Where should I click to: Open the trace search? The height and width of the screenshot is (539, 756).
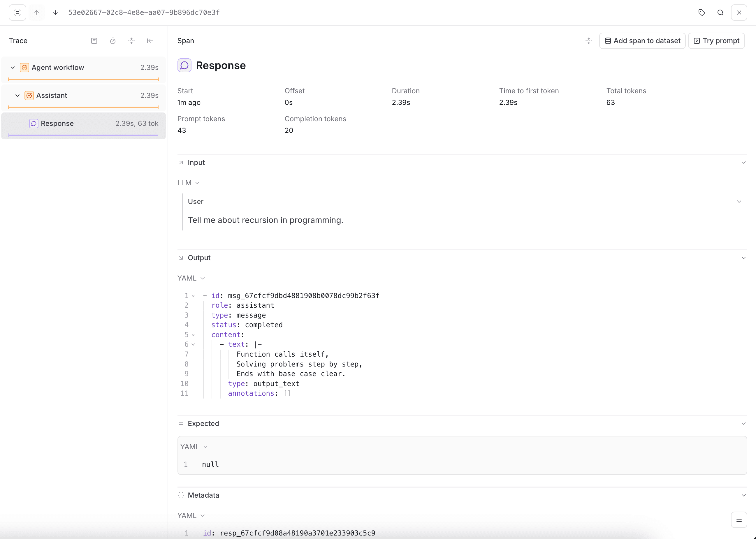tap(720, 12)
